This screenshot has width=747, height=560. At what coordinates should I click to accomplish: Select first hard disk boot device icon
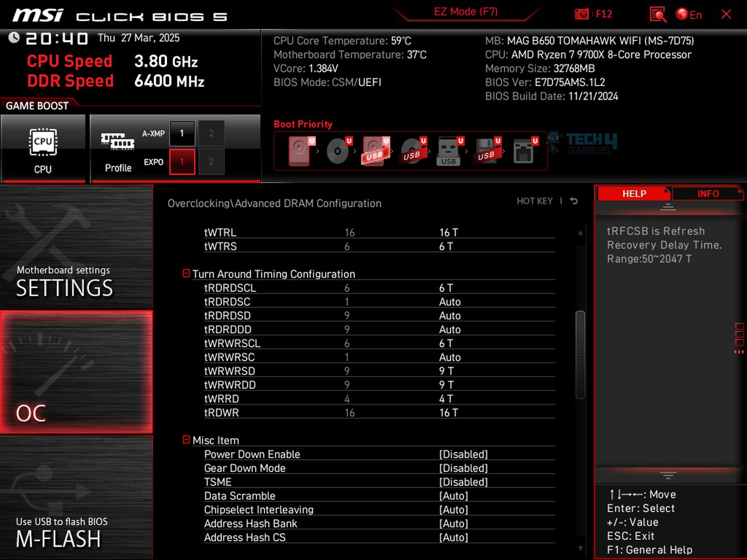pyautogui.click(x=300, y=151)
